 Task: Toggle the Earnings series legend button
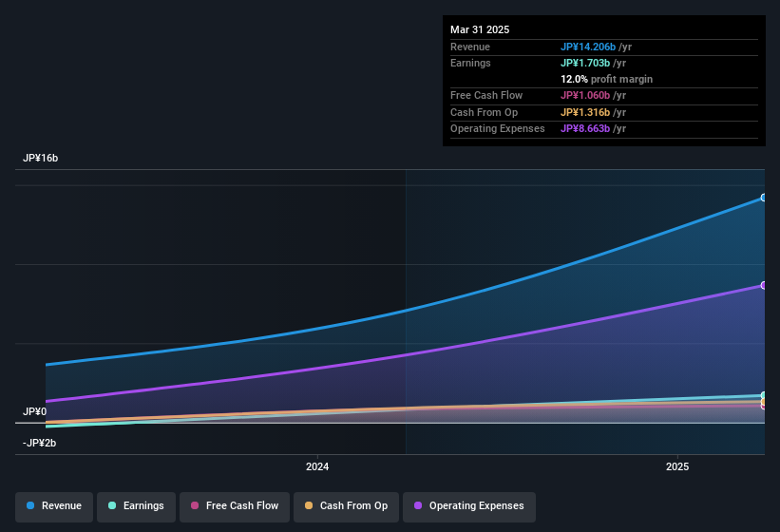(x=136, y=506)
